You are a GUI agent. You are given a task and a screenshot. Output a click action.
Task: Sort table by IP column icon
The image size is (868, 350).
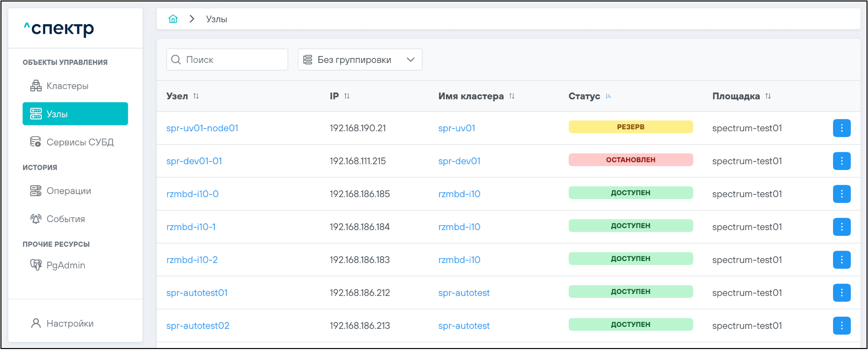[x=347, y=96]
